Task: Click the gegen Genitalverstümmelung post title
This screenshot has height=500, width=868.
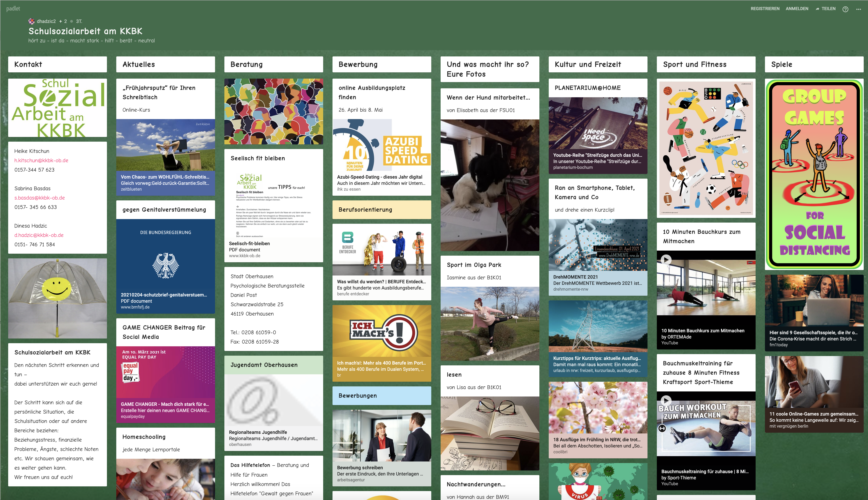Action: coord(164,210)
